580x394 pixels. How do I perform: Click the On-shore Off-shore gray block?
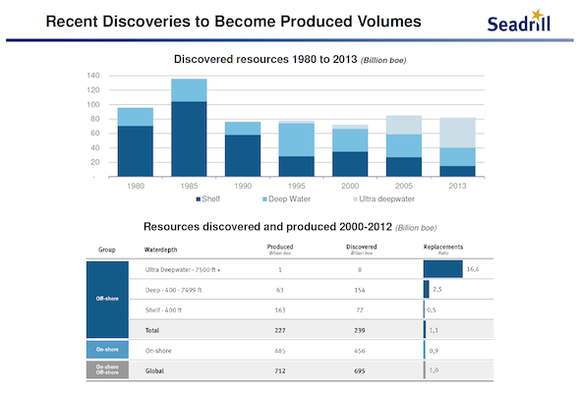(x=107, y=370)
